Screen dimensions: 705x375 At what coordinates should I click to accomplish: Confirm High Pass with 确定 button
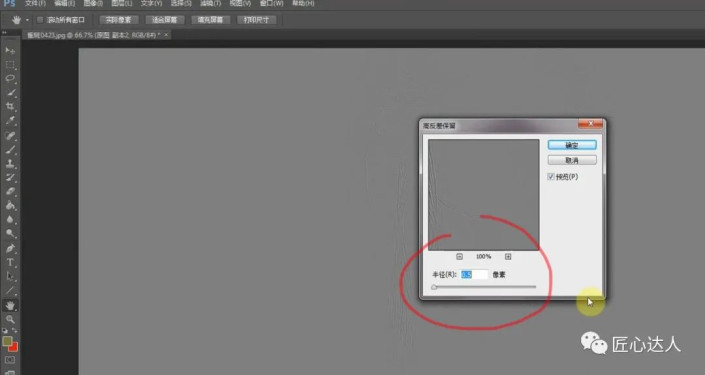click(572, 145)
